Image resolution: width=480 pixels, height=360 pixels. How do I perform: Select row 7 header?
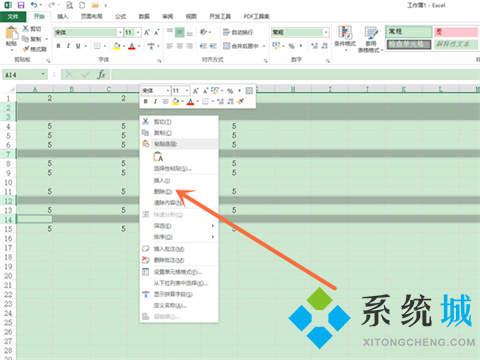click(x=8, y=154)
